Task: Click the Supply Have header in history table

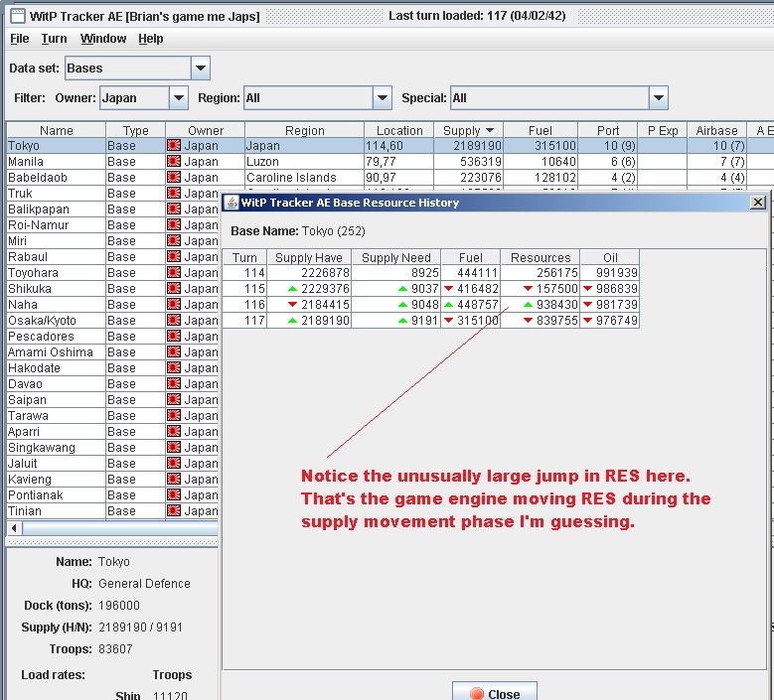Action: [x=309, y=257]
